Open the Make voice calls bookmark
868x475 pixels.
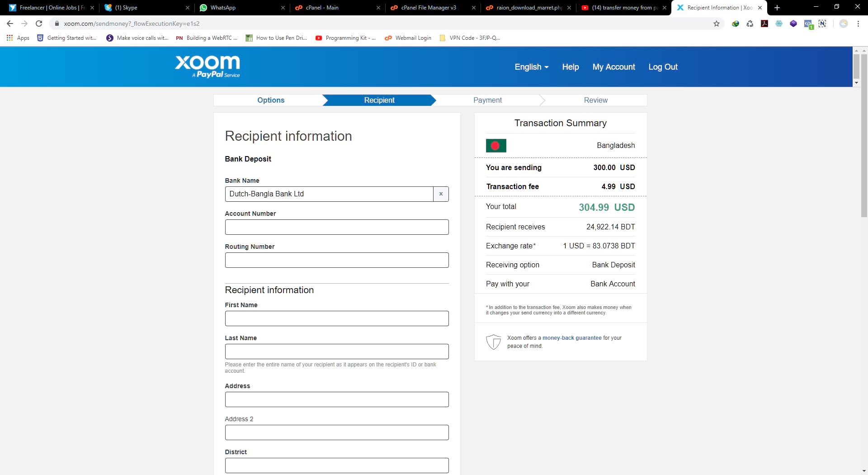point(137,38)
